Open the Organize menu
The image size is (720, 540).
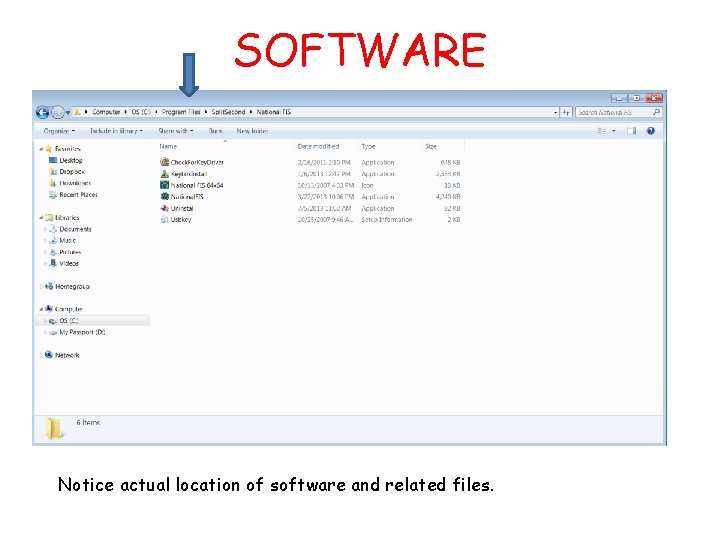(59, 131)
